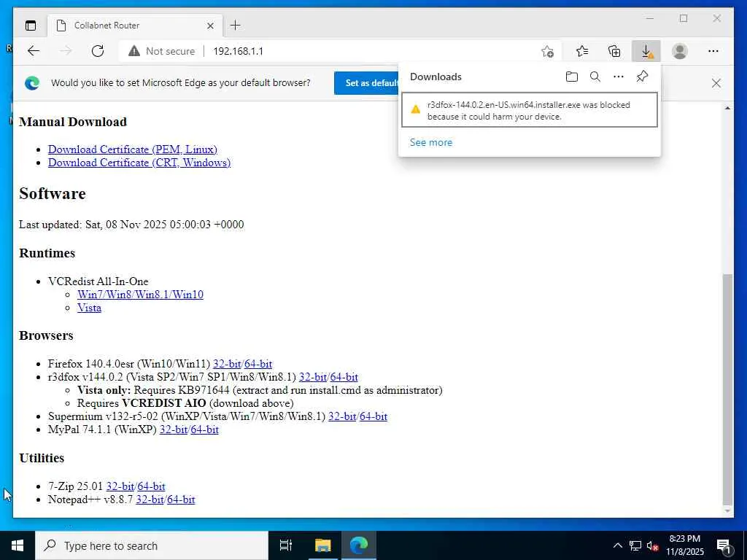Dismiss the default browser prompt
747x560 pixels.
pyautogui.click(x=716, y=83)
